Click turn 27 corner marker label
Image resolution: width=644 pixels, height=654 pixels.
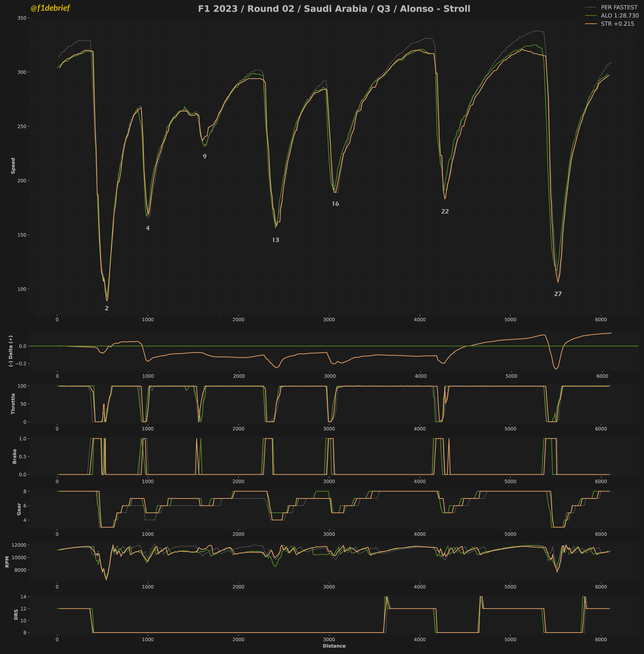pyautogui.click(x=558, y=294)
